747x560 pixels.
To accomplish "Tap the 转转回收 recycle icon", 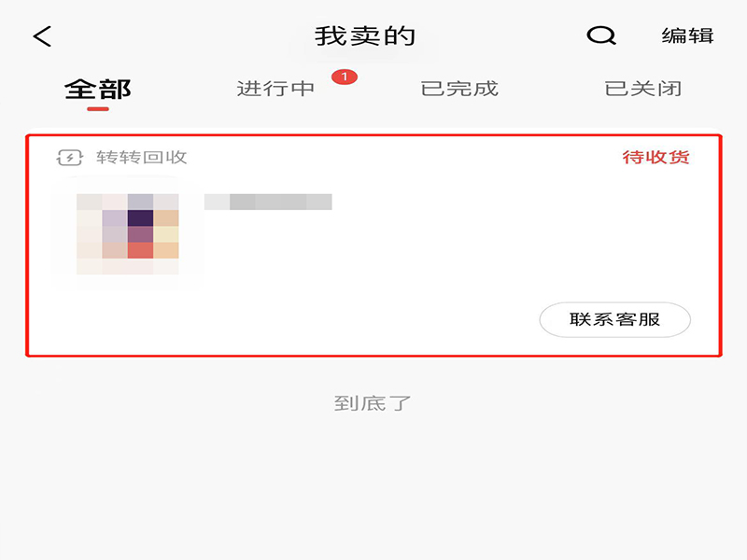I will coord(69,157).
